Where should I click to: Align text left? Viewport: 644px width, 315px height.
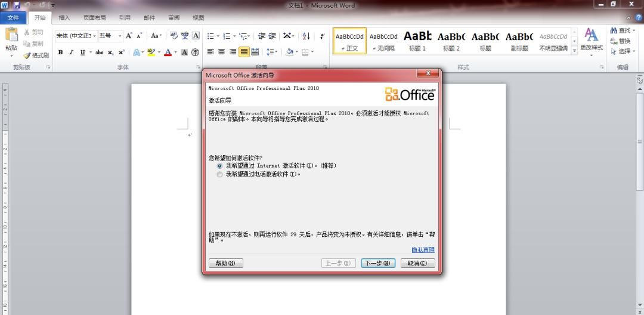pos(210,52)
